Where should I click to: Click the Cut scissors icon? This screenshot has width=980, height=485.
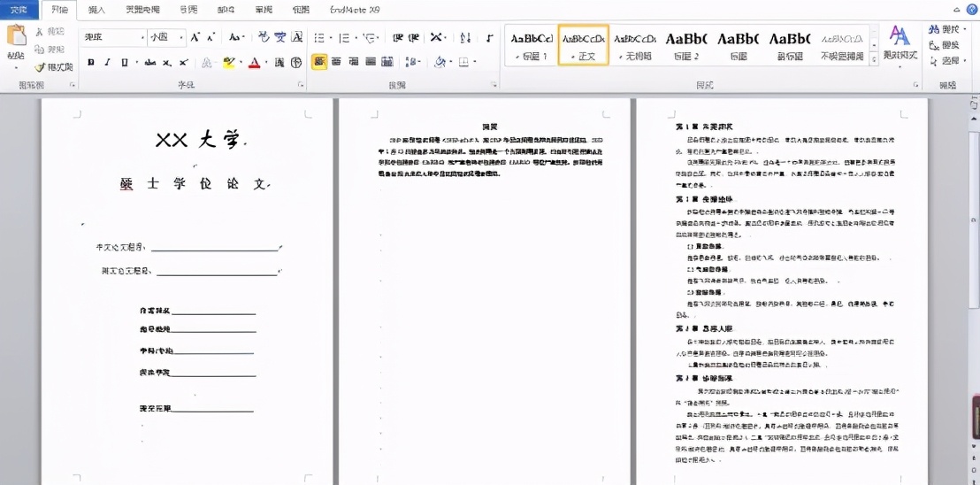(40, 32)
